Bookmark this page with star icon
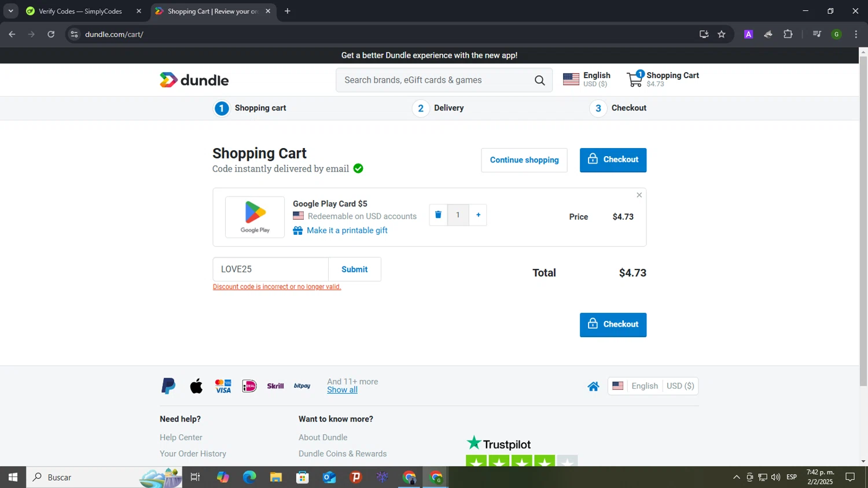The width and height of the screenshot is (868, 488). [x=722, y=34]
